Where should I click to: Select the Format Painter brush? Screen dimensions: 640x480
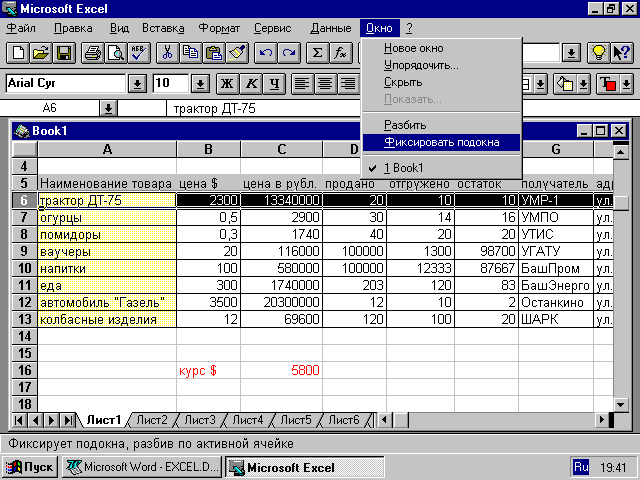tap(237, 53)
